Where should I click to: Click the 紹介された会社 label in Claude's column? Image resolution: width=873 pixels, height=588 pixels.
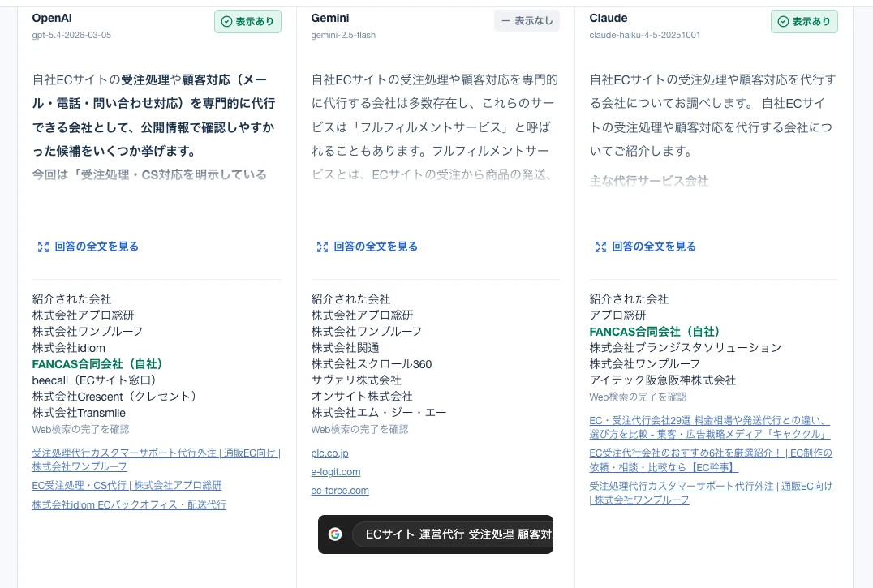point(629,299)
